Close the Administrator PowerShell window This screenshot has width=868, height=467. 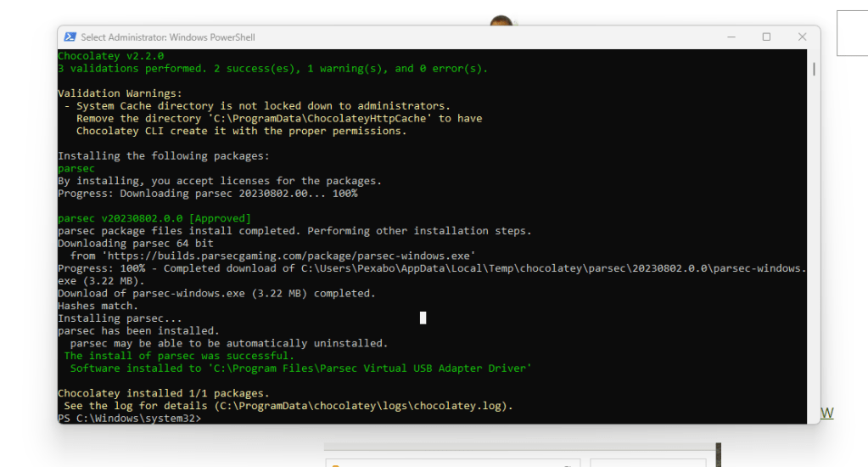point(802,37)
